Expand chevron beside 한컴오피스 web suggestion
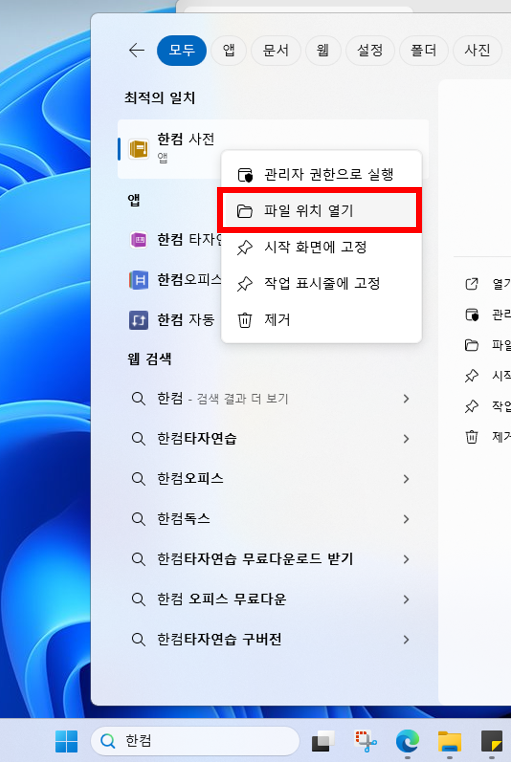 406,479
